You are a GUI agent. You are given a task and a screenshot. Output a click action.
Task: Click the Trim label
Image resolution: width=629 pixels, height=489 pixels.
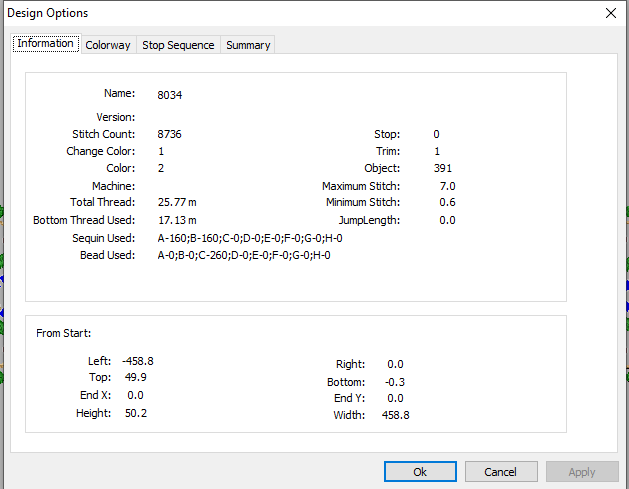click(x=388, y=151)
